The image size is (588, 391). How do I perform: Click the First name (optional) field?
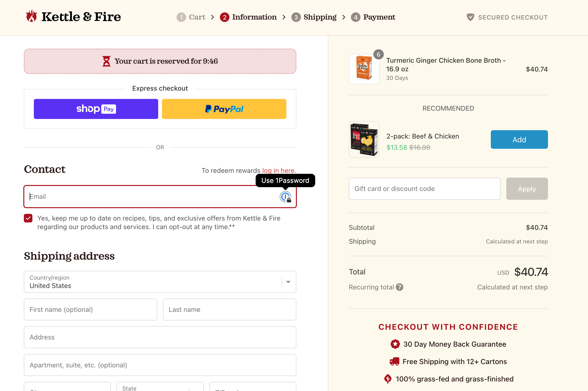point(91,309)
